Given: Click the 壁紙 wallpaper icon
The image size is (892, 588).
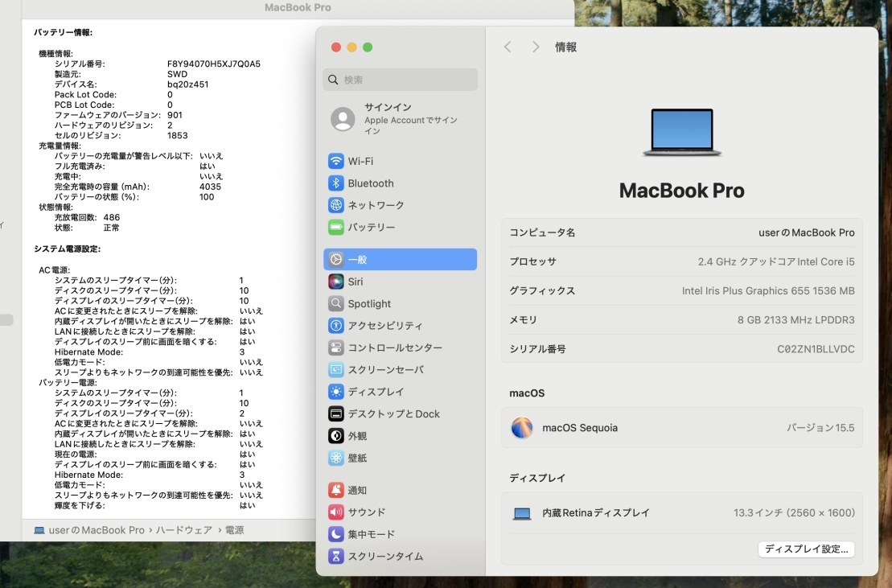Looking at the screenshot, I should (x=335, y=458).
